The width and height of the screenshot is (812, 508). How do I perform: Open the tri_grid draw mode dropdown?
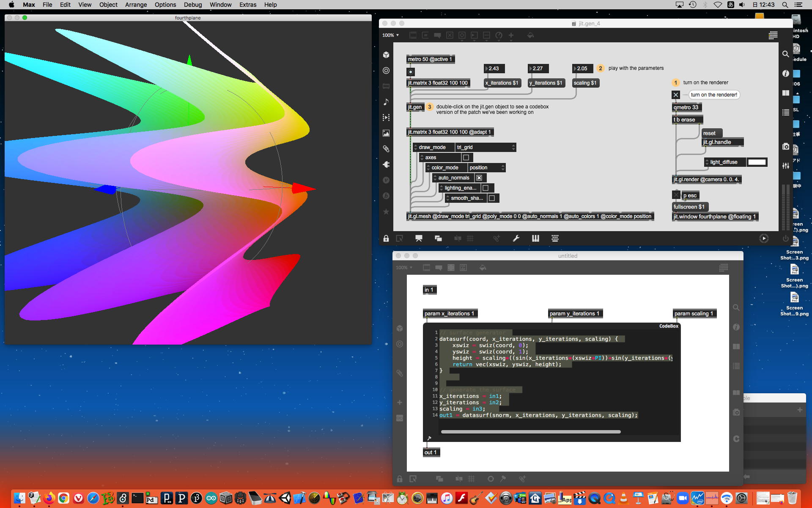pyautogui.click(x=486, y=147)
